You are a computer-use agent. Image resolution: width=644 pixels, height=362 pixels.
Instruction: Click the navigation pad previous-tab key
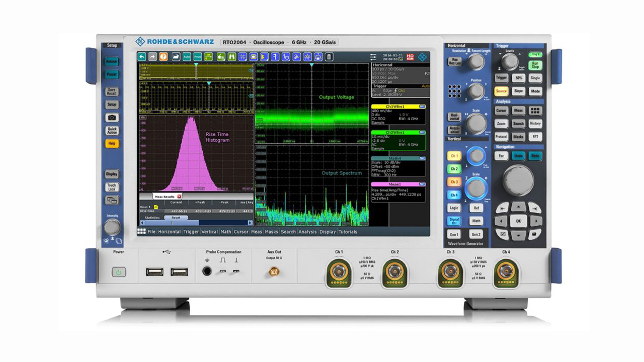coord(503,209)
